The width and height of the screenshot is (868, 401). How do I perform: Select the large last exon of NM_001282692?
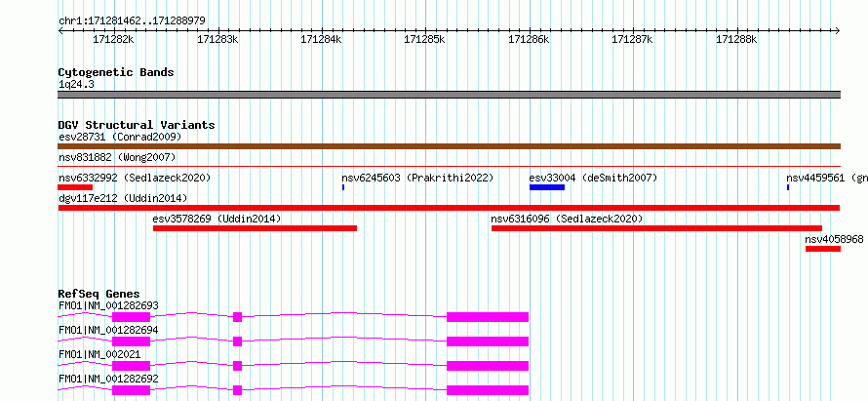click(488, 390)
